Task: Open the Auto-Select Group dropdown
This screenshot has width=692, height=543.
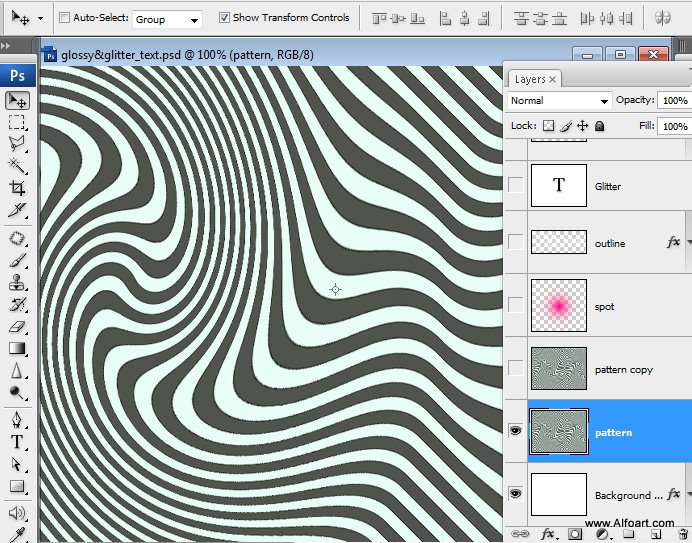Action: (x=166, y=19)
